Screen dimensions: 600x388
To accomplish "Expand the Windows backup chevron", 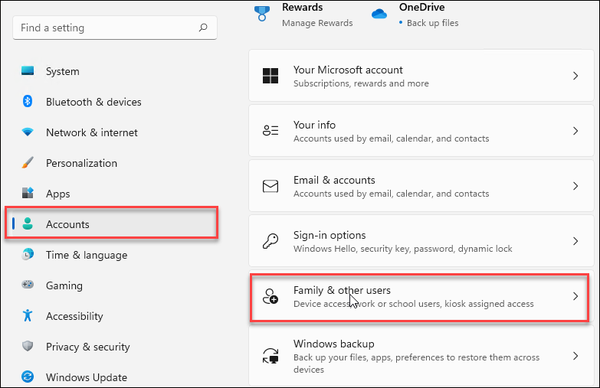I will coord(575,356).
